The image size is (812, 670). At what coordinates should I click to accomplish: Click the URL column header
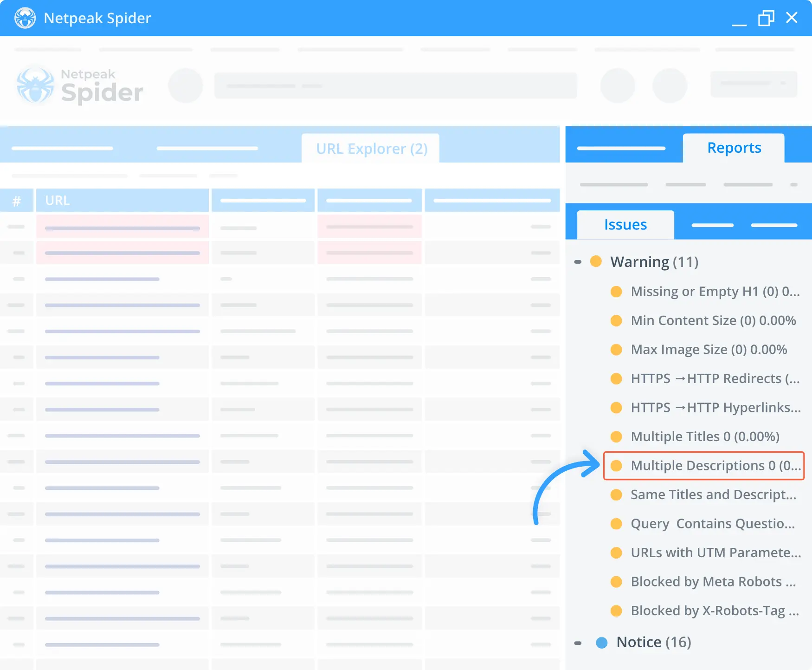tap(122, 201)
